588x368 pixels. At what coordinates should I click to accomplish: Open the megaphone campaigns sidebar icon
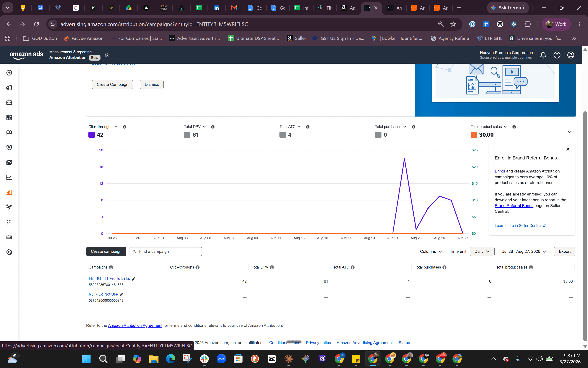pos(9,88)
